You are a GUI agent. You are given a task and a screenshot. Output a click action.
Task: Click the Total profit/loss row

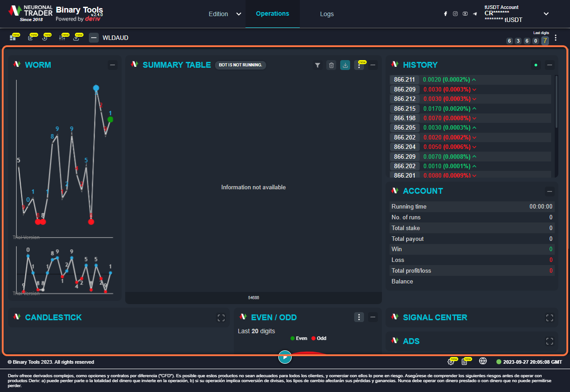pos(472,270)
